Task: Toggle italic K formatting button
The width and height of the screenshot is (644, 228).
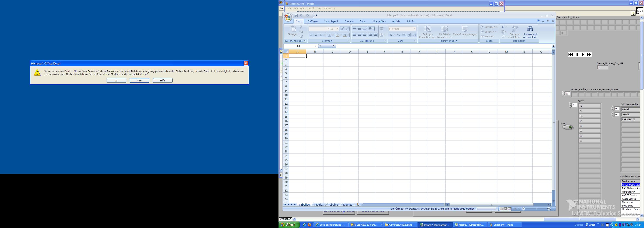Action: [316, 35]
